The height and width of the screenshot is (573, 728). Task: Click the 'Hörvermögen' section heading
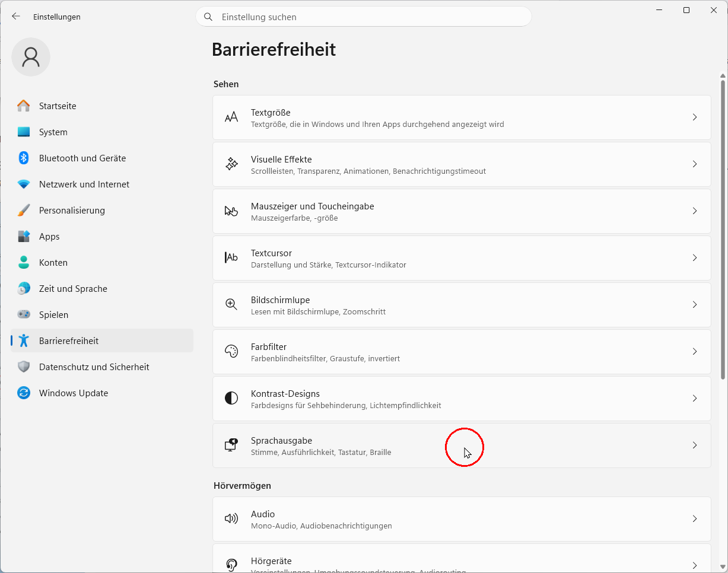[242, 486]
